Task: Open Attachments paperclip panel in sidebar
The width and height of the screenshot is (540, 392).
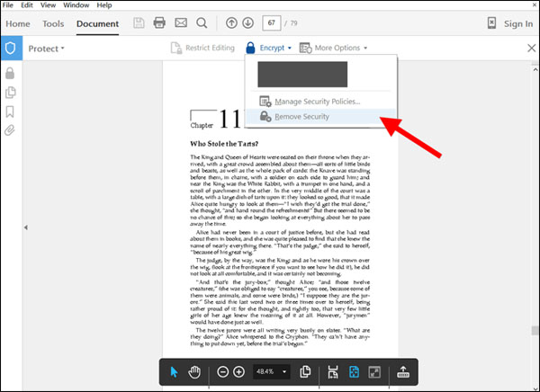Action: pos(11,130)
